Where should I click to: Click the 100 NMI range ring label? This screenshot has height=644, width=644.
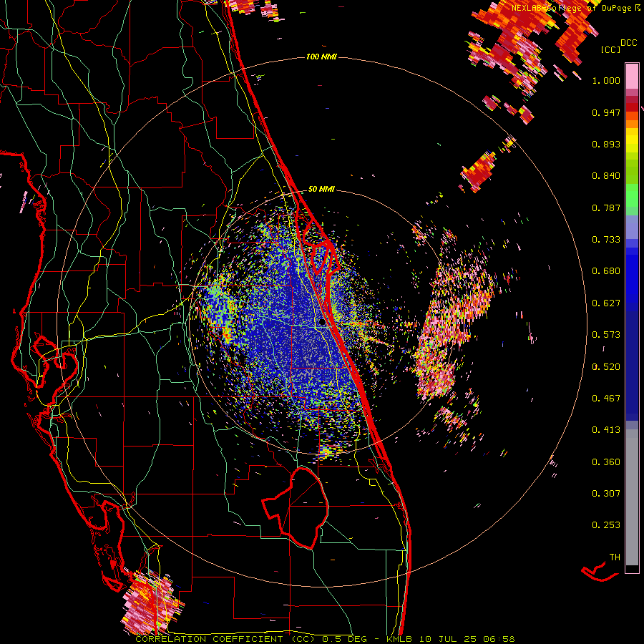[x=321, y=57]
